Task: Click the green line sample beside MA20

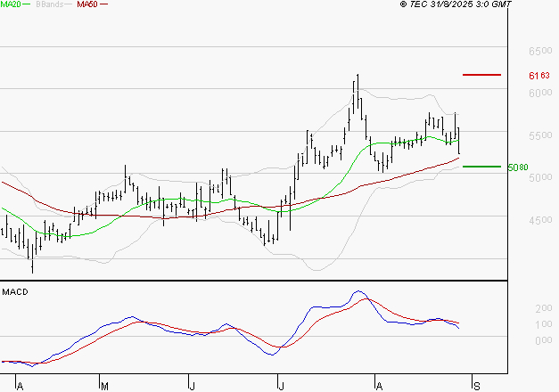Action: click(27, 4)
